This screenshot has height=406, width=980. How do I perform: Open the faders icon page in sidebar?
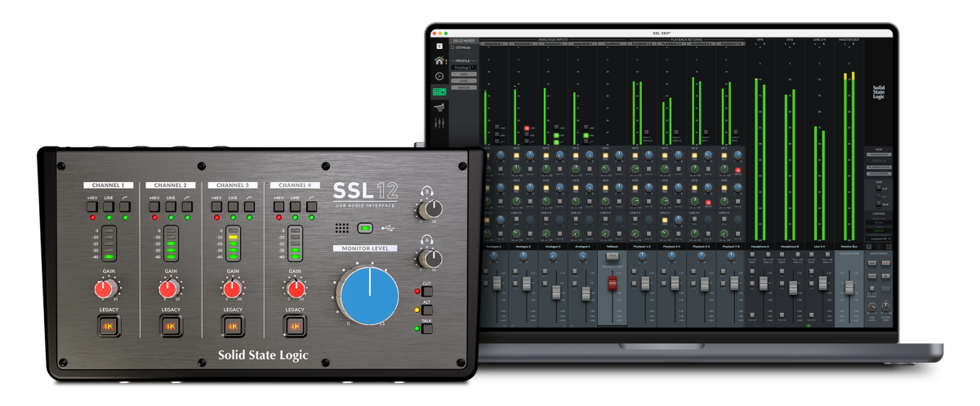click(439, 123)
